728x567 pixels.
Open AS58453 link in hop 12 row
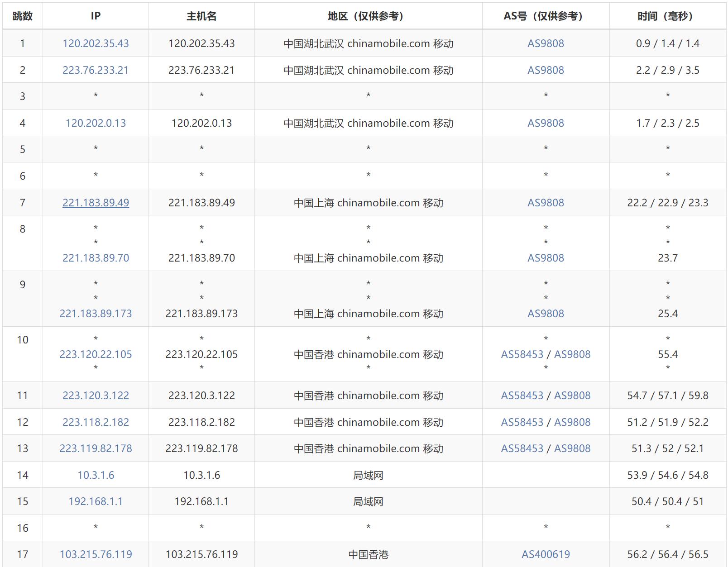pyautogui.click(x=522, y=422)
